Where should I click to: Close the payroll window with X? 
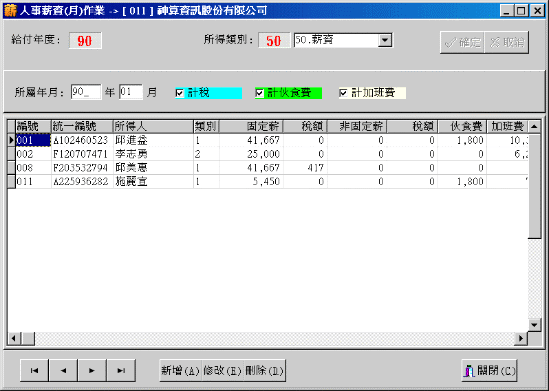click(537, 11)
